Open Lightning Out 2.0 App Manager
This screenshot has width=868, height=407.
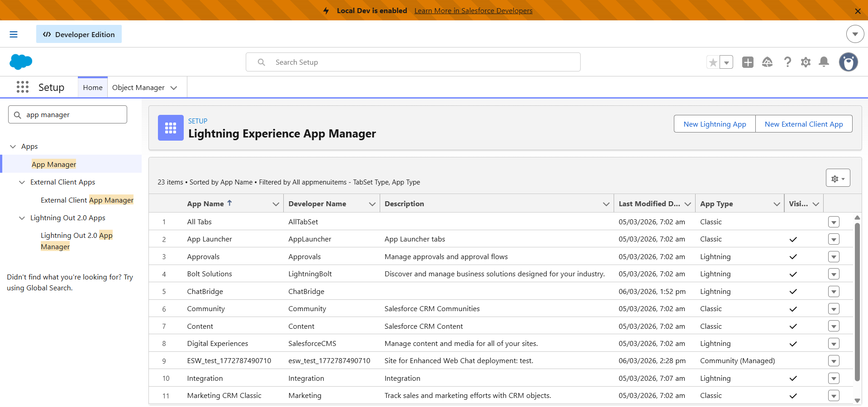(76, 241)
